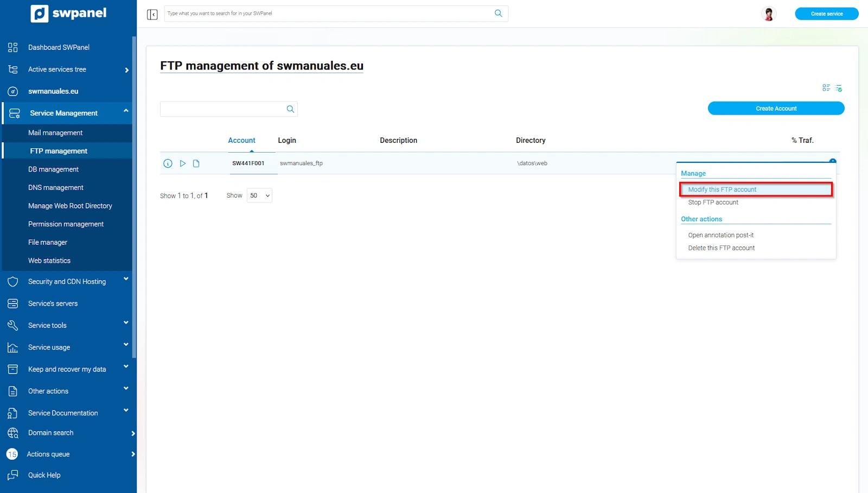The height and width of the screenshot is (493, 868).
Task: Click the Quick Help chat icon
Action: tap(13, 475)
